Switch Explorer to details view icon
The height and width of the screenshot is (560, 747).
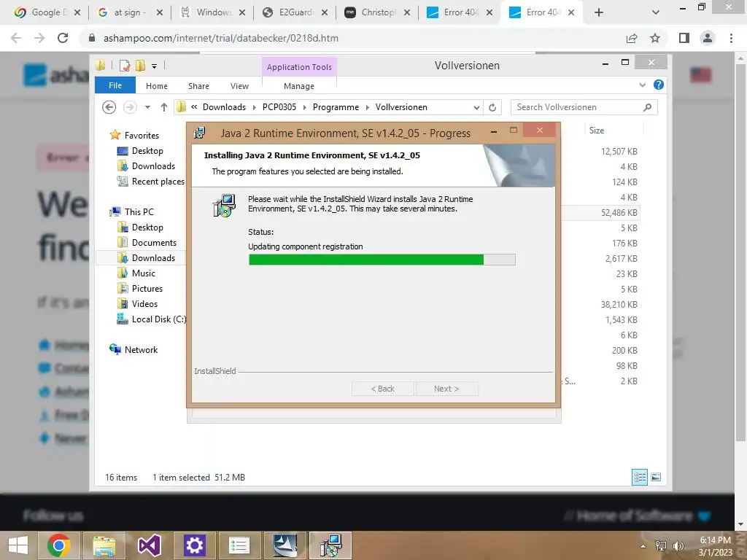tap(639, 477)
